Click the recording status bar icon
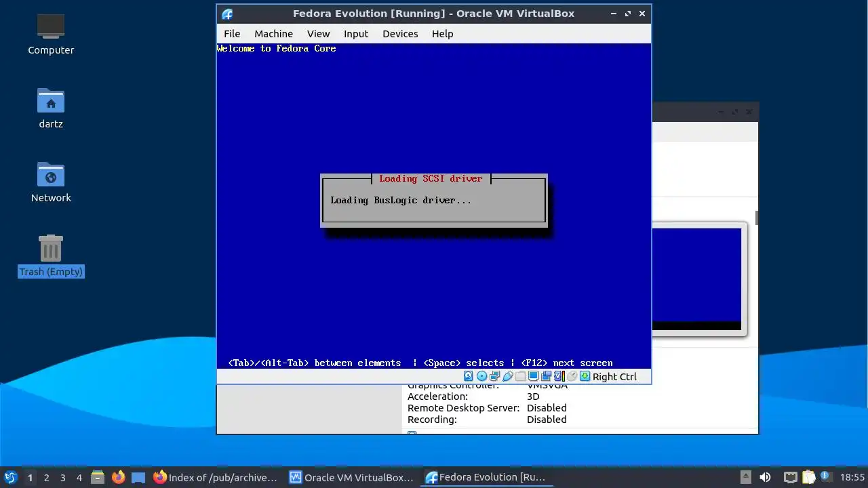 pos(546,376)
